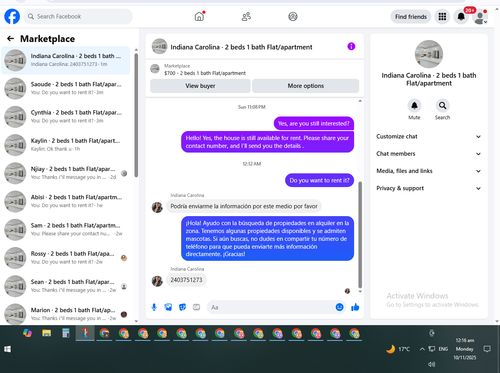Click the Spanish 'Podría enviarme' message

244,206
